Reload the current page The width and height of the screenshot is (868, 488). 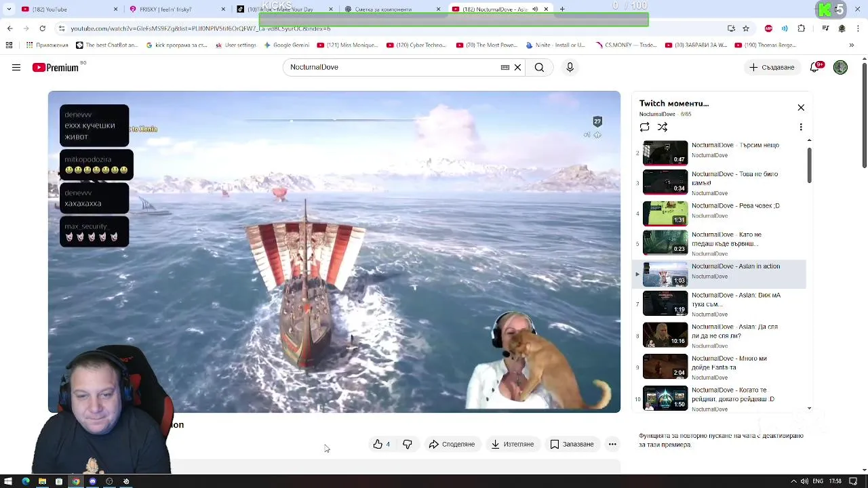tap(42, 28)
